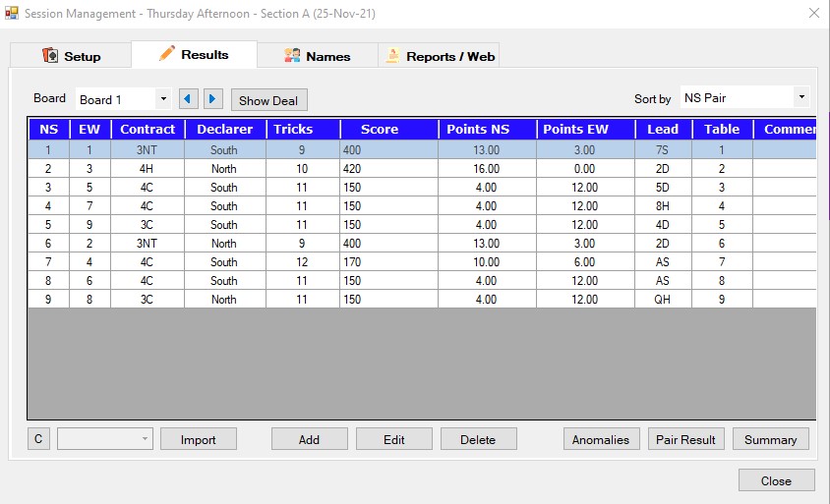830x504 pixels.
Task: Open the Setup tab
Action: pos(71,56)
